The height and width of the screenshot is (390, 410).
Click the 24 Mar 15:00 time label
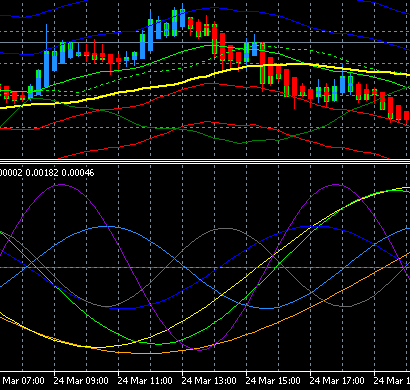click(273, 381)
